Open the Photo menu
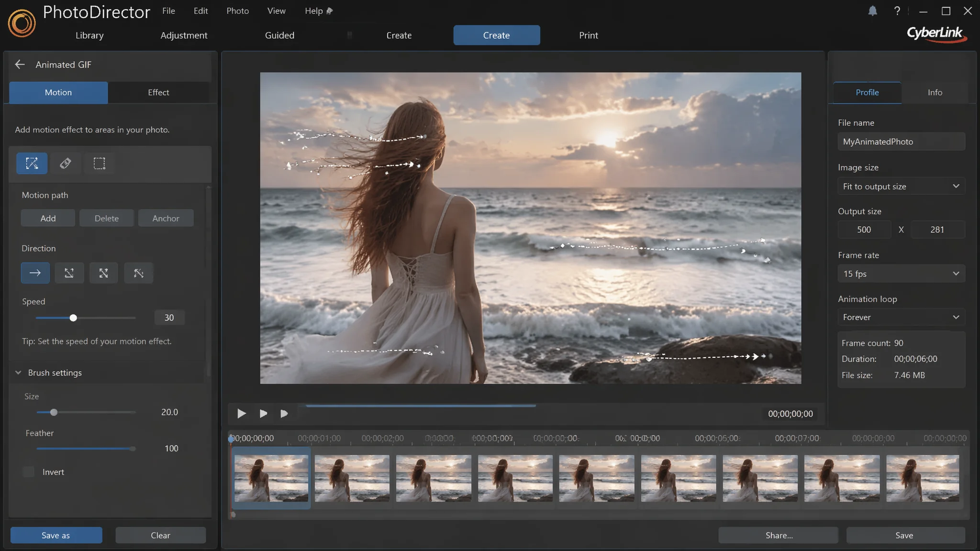980x551 pixels. (x=237, y=11)
